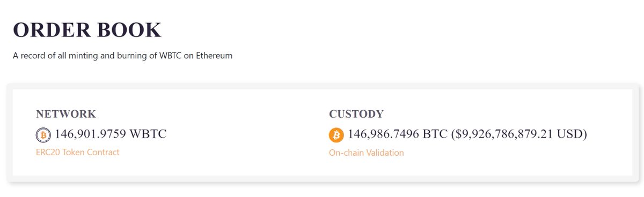Click the WBTC coin icon under Network
The image size is (644, 197).
(43, 134)
